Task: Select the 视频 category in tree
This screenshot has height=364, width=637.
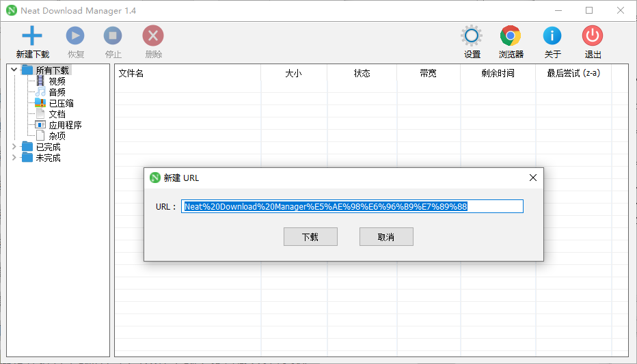Action: (57, 81)
